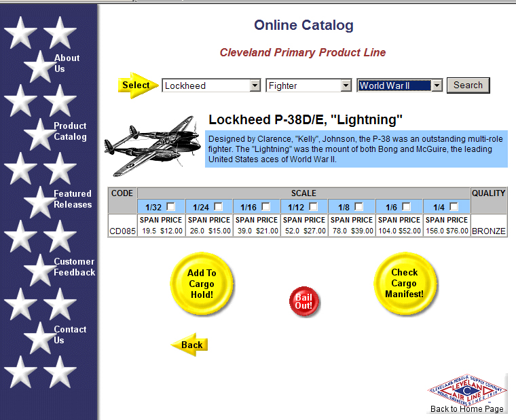Open Check Cargo Manifest yellow button
The image size is (516, 420).
[405, 283]
